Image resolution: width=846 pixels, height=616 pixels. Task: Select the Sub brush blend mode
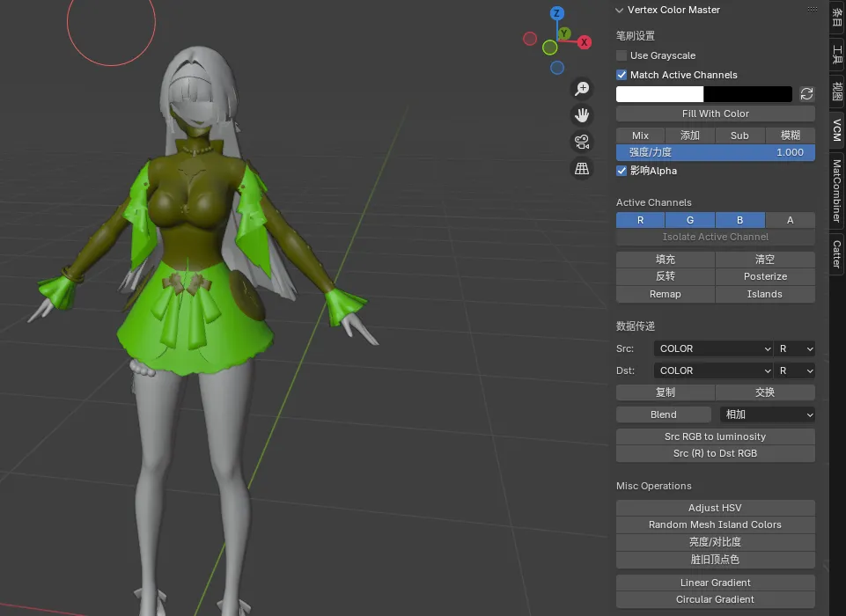point(739,136)
